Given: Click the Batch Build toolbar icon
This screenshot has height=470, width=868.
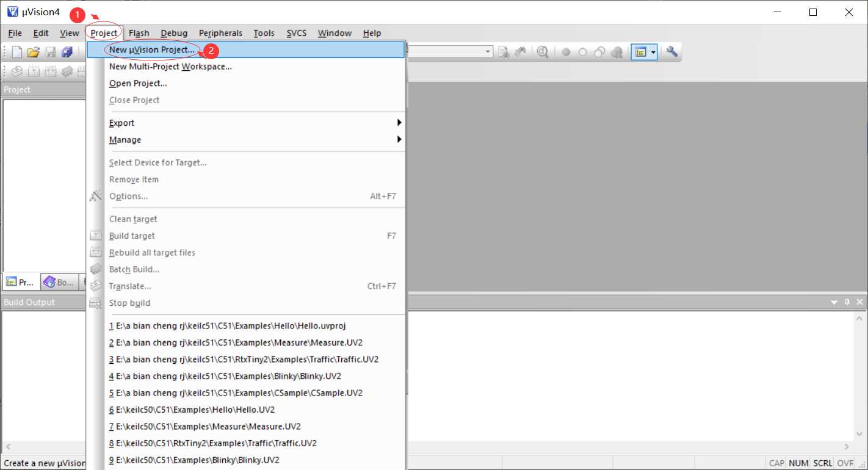Looking at the screenshot, I should coord(67,71).
